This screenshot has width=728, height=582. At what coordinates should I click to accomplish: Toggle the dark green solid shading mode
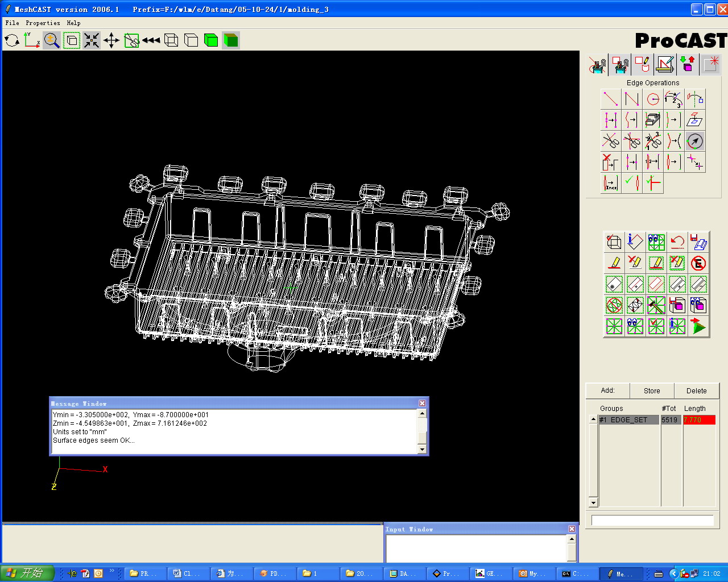(x=231, y=40)
